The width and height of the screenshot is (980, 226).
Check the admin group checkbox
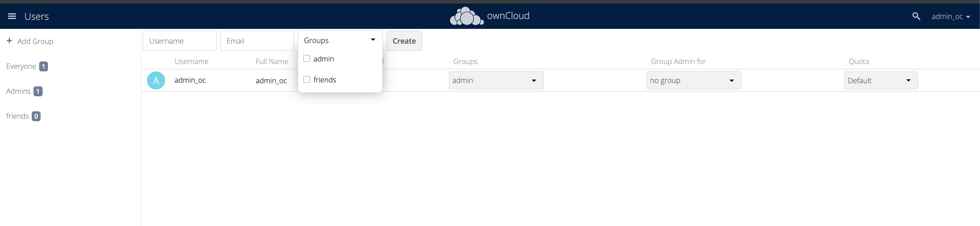pos(307,59)
